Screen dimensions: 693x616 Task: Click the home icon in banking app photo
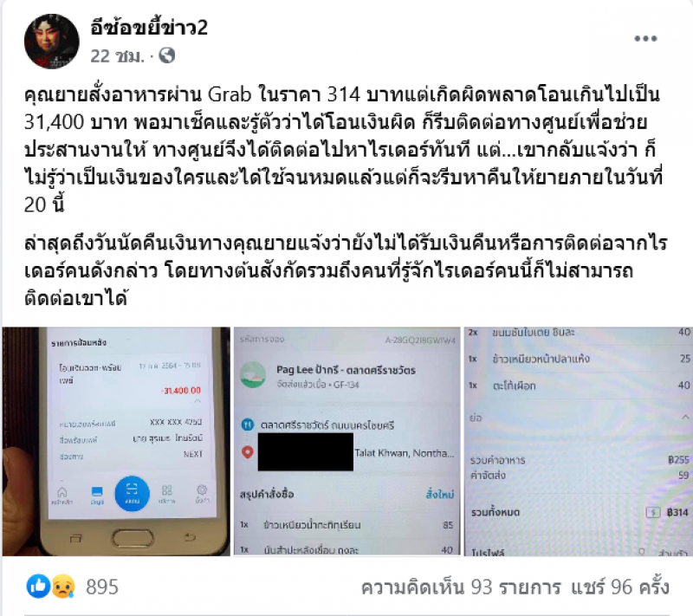click(x=62, y=494)
